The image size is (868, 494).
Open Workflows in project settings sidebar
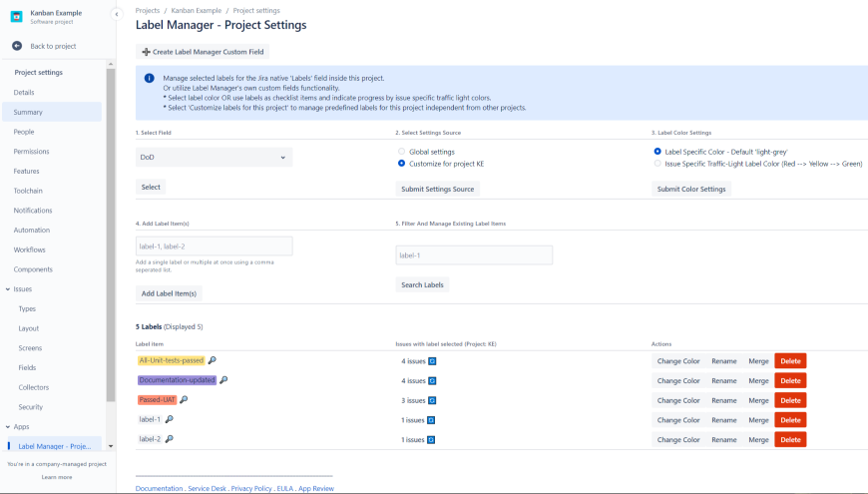(x=29, y=249)
